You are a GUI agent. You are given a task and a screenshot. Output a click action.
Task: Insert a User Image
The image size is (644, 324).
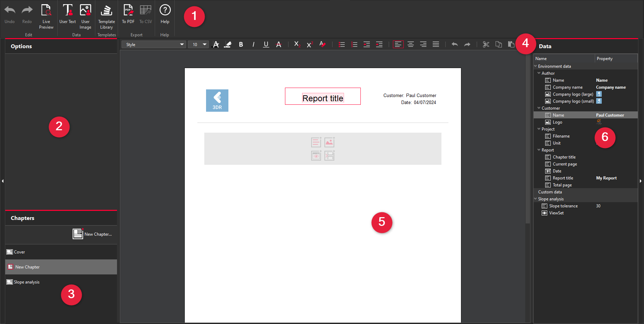click(85, 16)
